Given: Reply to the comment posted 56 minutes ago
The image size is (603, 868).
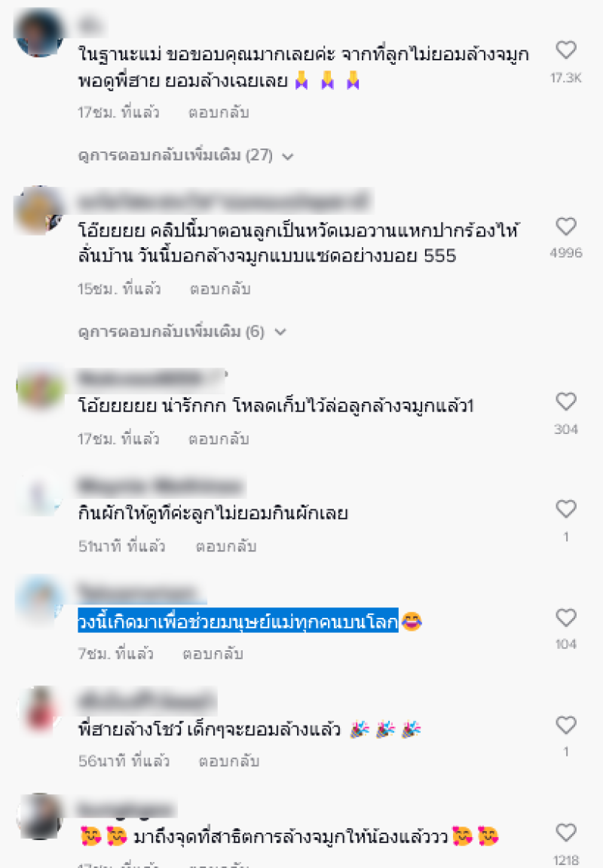Looking at the screenshot, I should [x=228, y=761].
